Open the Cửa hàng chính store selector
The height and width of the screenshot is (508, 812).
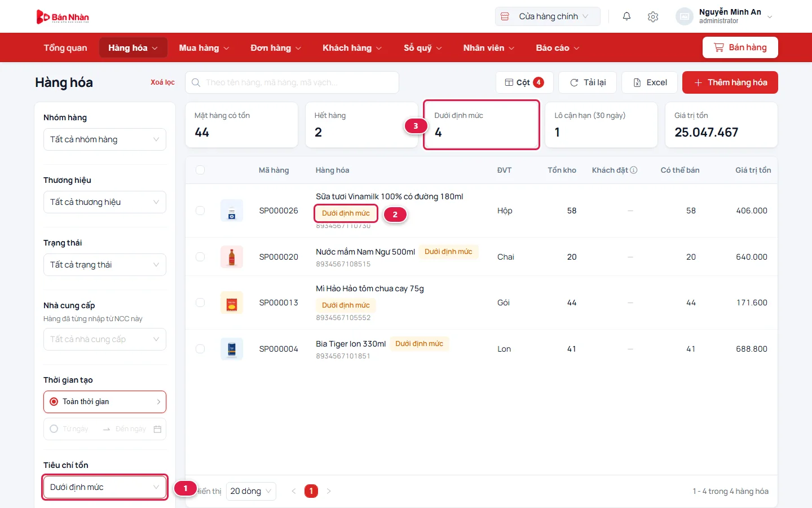pyautogui.click(x=548, y=16)
